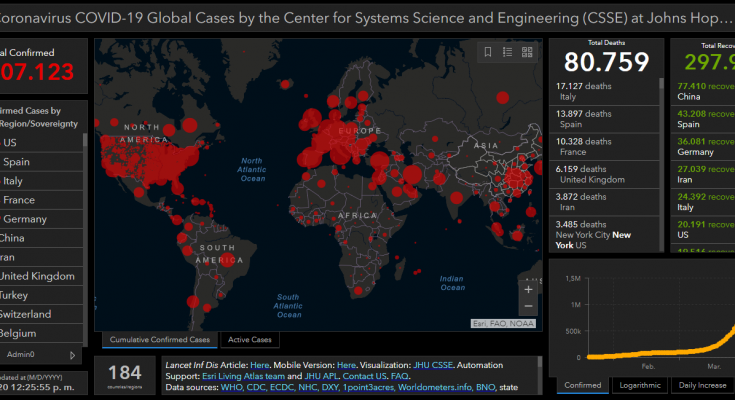Open the 1point3acres data source link
The height and width of the screenshot is (400, 735).
(368, 387)
